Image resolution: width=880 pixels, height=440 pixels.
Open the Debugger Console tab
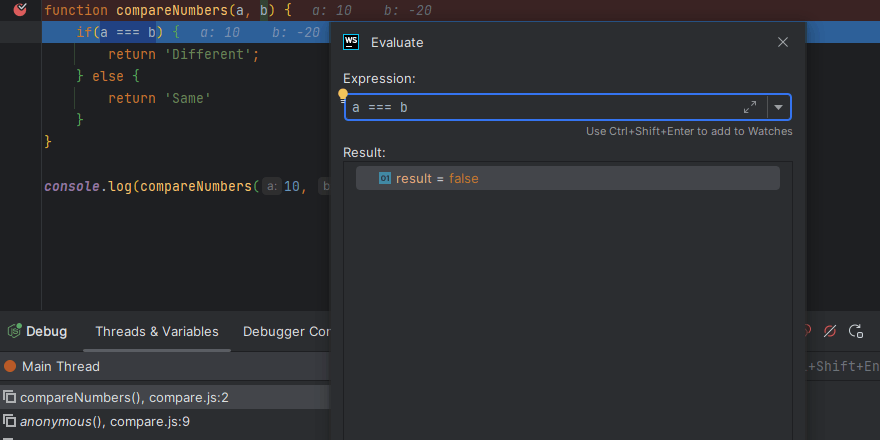tap(286, 332)
